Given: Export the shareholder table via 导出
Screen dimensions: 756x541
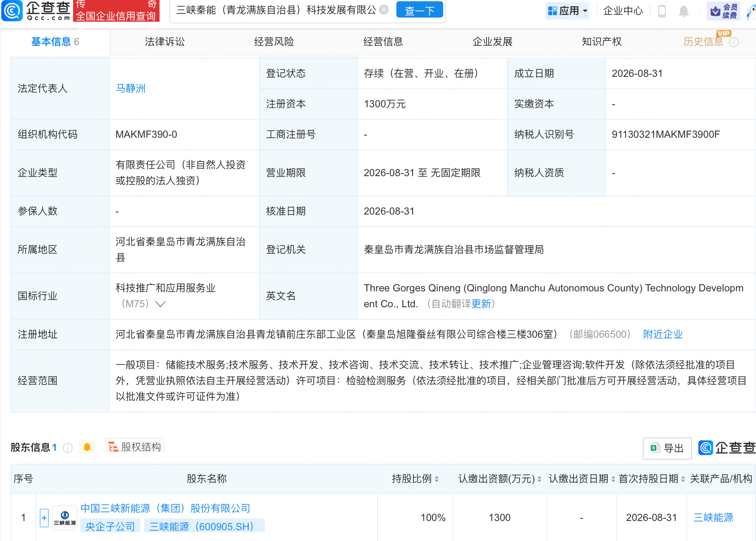Looking at the screenshot, I should click(x=667, y=448).
